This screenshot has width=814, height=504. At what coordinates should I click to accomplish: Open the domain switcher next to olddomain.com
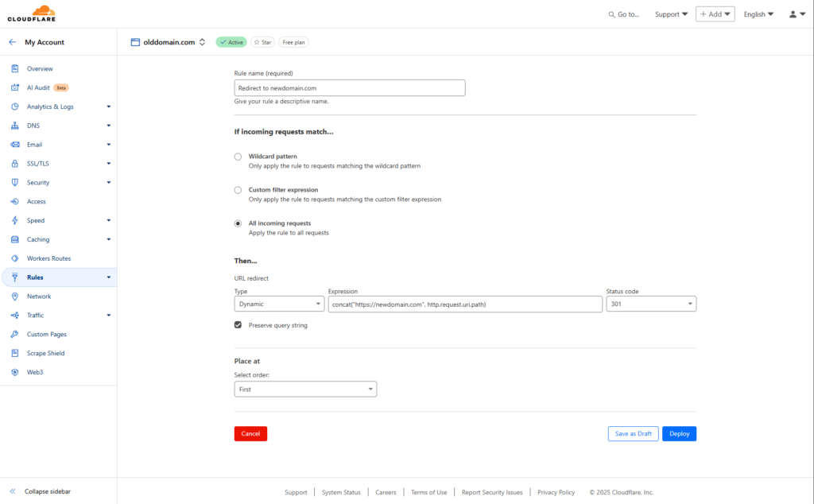tap(203, 42)
